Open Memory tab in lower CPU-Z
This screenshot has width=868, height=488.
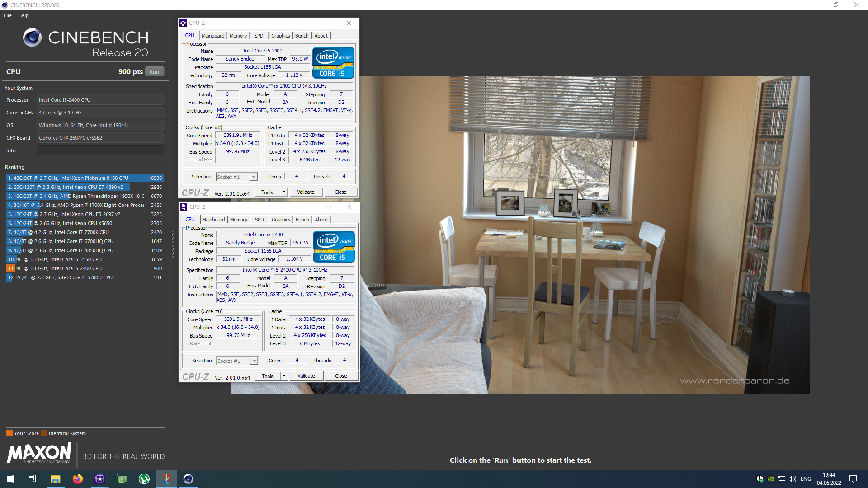tap(239, 220)
